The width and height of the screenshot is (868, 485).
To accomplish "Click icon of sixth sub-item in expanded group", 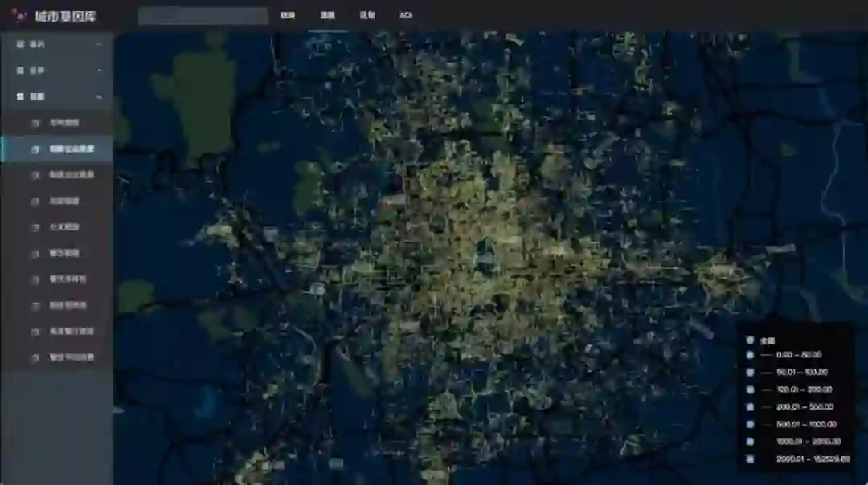I will pyautogui.click(x=35, y=253).
